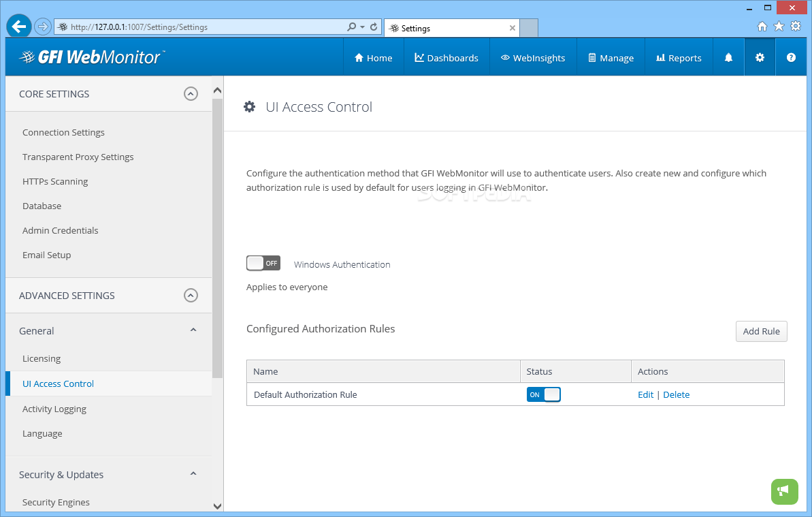Image resolution: width=812 pixels, height=517 pixels.
Task: Open the green feedback megaphone button
Action: pyautogui.click(x=785, y=491)
